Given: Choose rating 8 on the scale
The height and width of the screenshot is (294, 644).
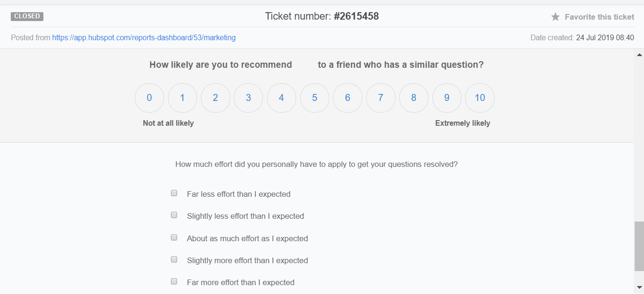Looking at the screenshot, I should (x=414, y=98).
